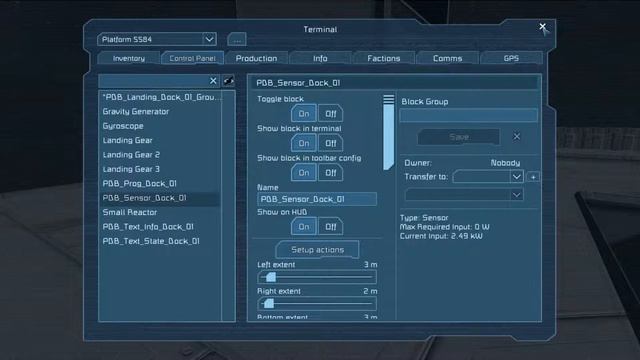Toggle hidden blocks eye icon
Viewport: 640px width, 360px height.
point(229,81)
